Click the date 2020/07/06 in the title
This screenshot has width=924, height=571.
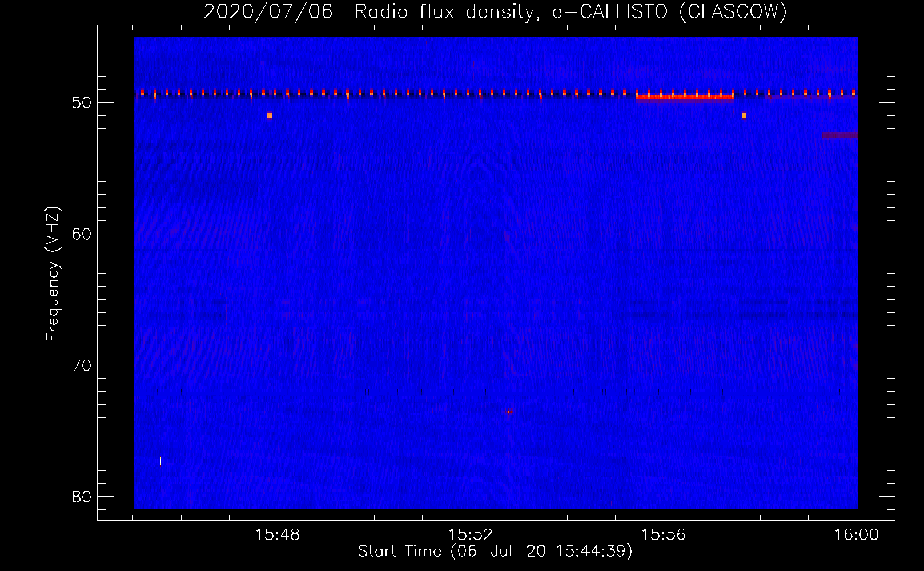pyautogui.click(x=268, y=11)
